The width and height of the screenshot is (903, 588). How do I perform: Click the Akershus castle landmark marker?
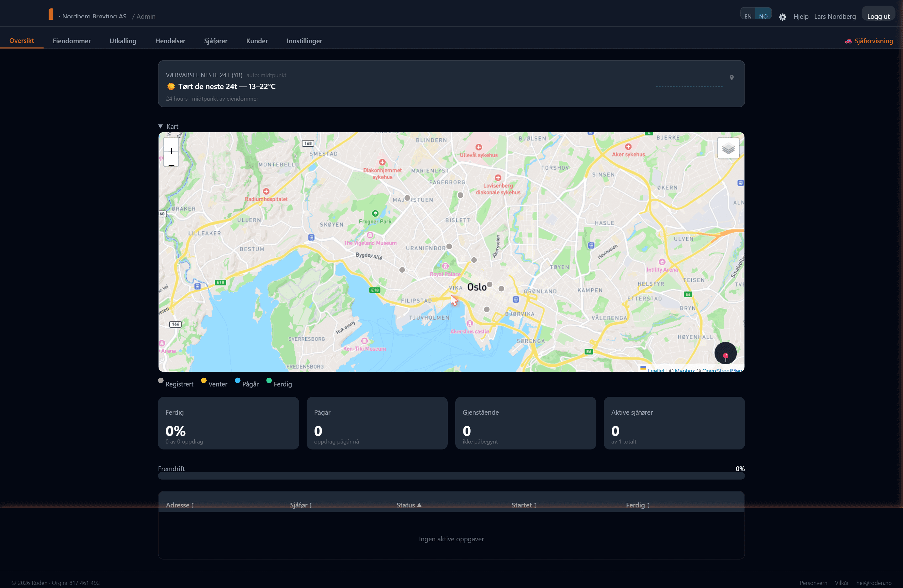click(x=470, y=323)
